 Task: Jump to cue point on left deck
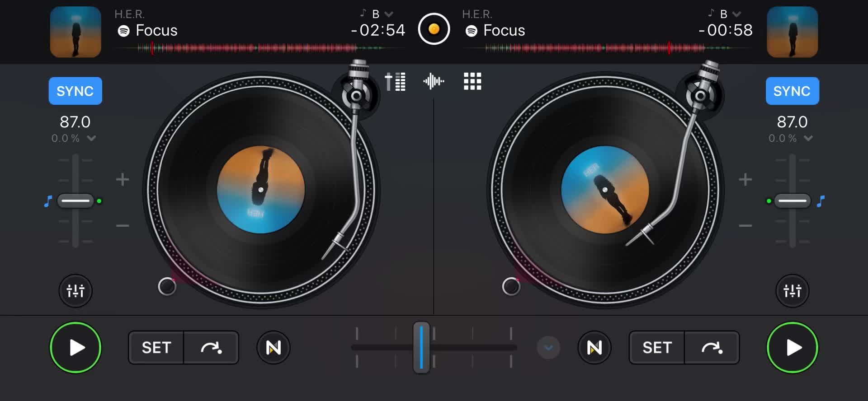click(x=211, y=348)
